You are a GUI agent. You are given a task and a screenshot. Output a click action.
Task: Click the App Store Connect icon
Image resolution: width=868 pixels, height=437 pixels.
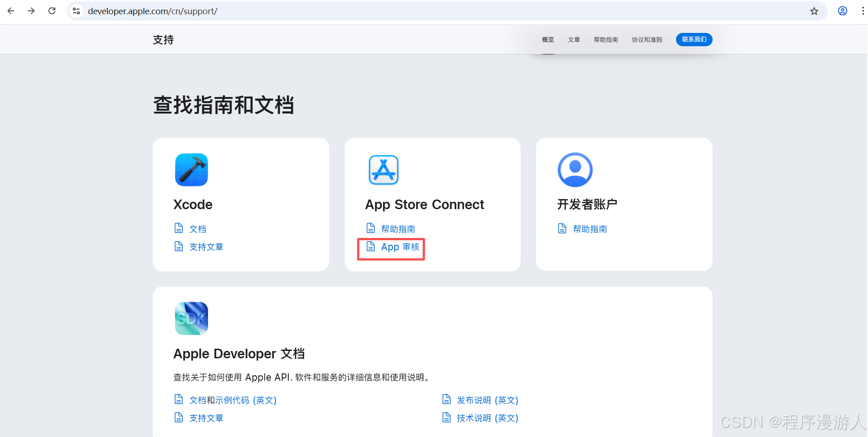[x=383, y=170]
